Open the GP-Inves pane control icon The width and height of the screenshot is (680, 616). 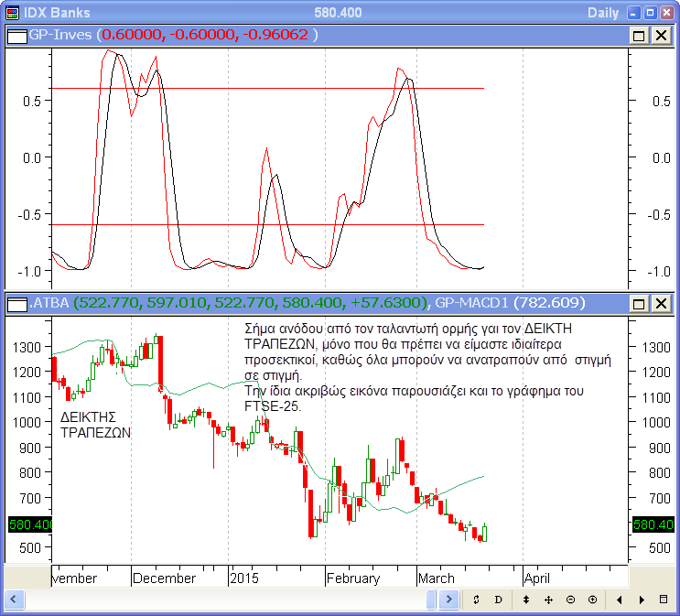(17, 36)
